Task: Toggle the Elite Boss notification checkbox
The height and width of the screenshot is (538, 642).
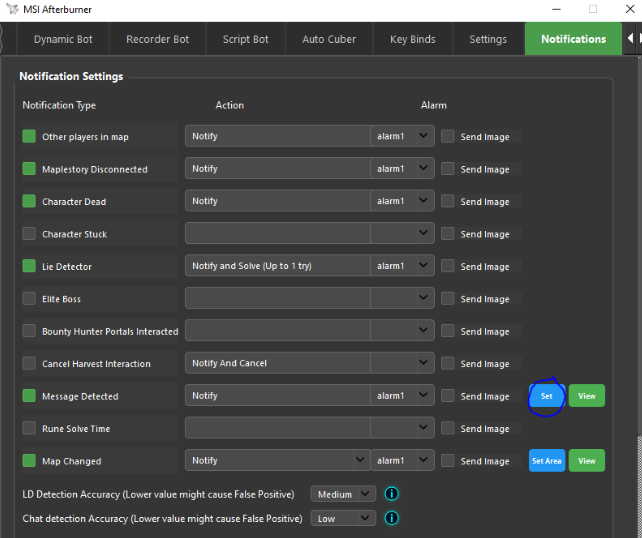Action: pyautogui.click(x=29, y=299)
